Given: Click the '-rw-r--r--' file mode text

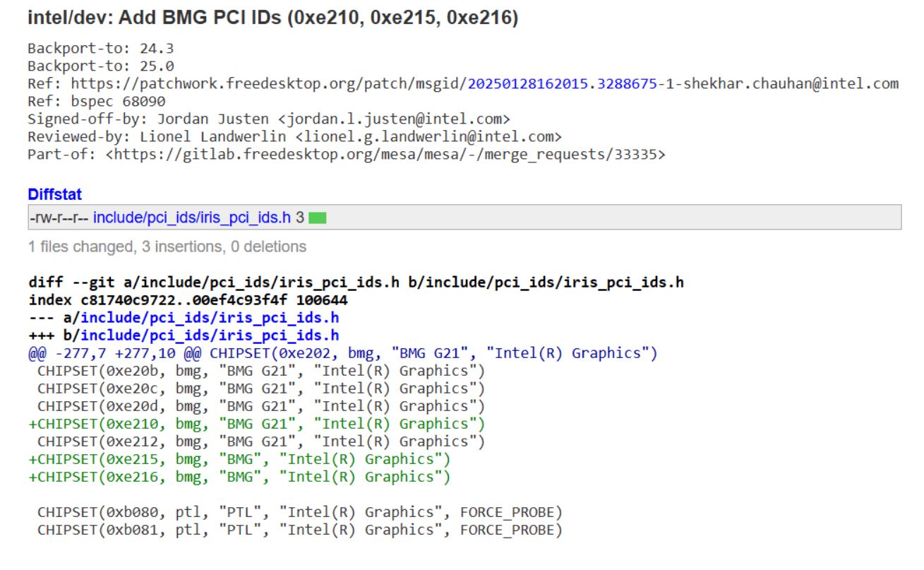Looking at the screenshot, I should tap(59, 218).
